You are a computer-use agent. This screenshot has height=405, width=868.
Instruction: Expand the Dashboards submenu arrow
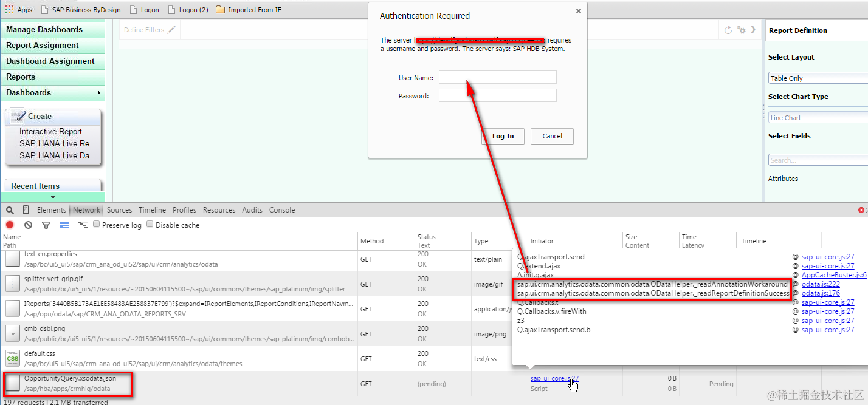[x=98, y=93]
